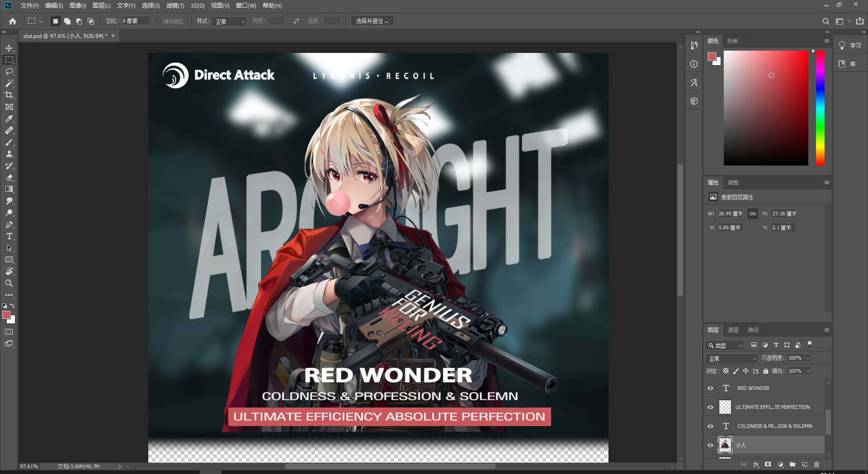The height and width of the screenshot is (474, 868).
Task: Select the Pen tool
Action: point(9,224)
